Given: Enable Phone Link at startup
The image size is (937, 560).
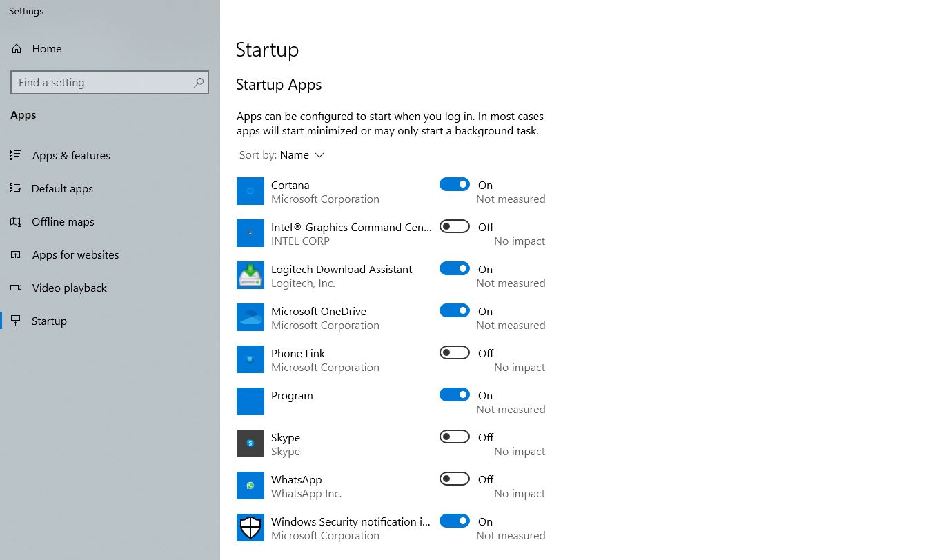Looking at the screenshot, I should click(x=455, y=352).
